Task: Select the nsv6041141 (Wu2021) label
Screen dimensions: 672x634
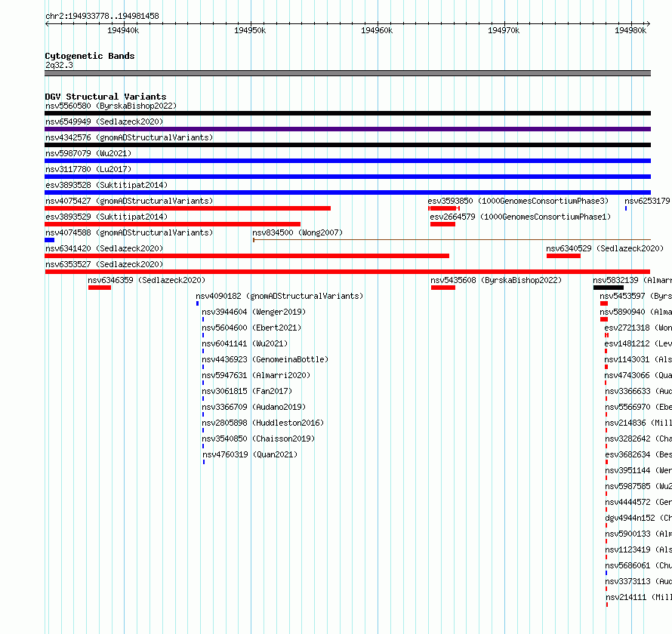Action: [245, 343]
